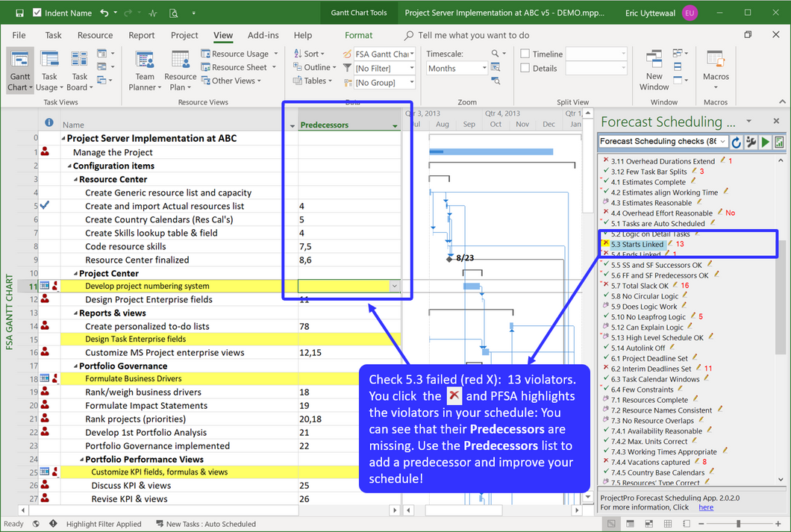Enable the Timeline checkbox

(x=525, y=54)
